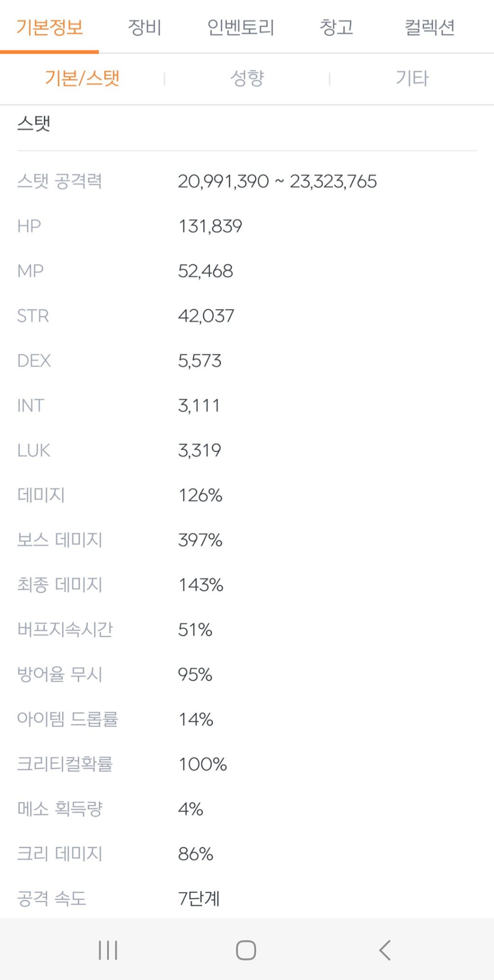Select the 기본정보 tab
The image size is (494, 980).
[x=50, y=27]
